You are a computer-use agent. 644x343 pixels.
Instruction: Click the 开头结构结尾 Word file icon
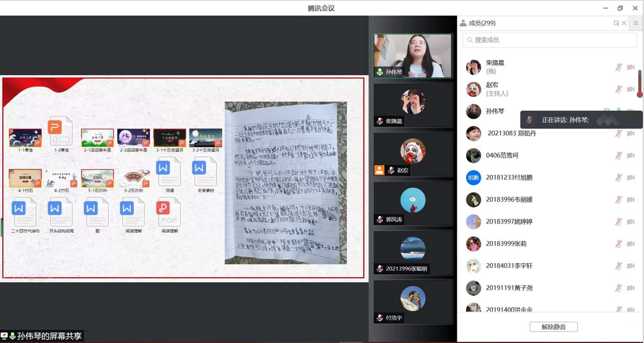point(61,212)
